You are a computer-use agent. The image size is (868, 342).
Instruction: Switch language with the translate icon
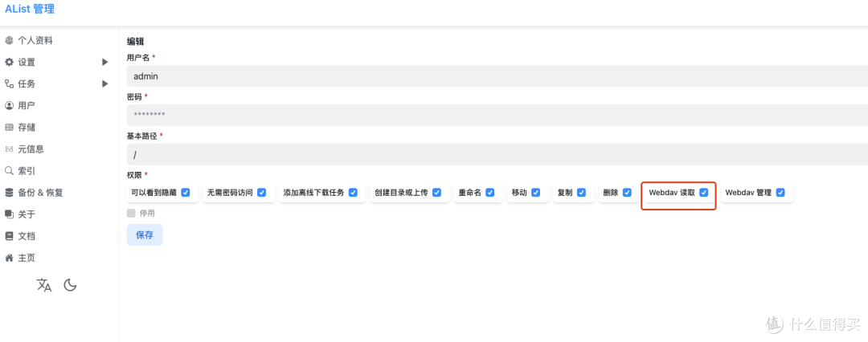pos(44,286)
